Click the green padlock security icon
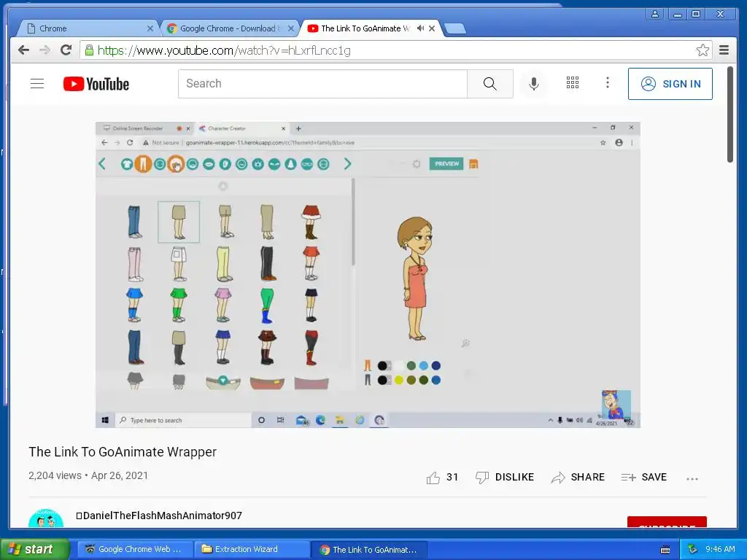This screenshot has width=747, height=560. pyautogui.click(x=89, y=50)
